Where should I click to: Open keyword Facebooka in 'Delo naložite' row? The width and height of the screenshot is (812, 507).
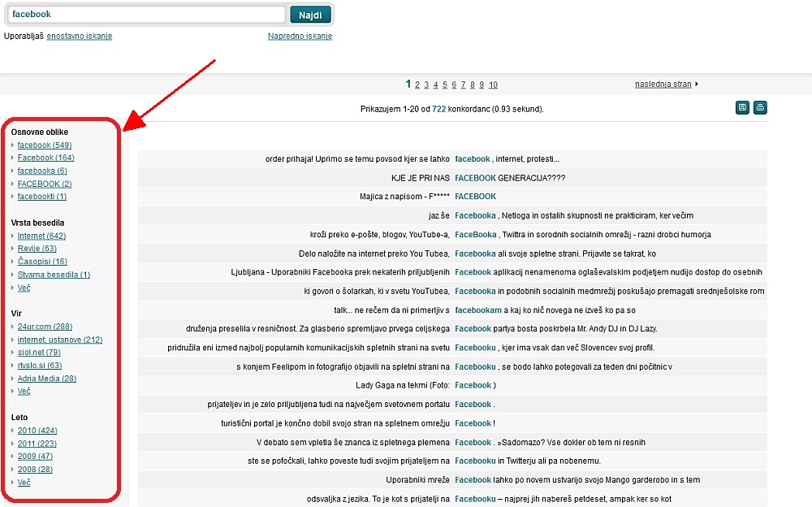475,253
